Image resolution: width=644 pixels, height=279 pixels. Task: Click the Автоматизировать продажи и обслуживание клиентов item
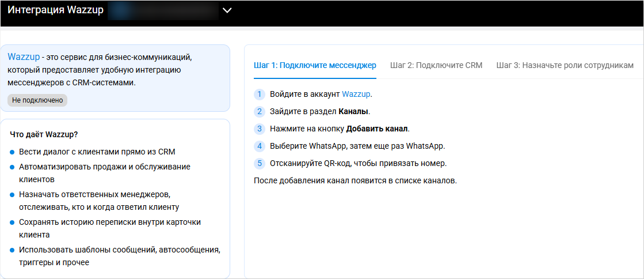point(104,173)
